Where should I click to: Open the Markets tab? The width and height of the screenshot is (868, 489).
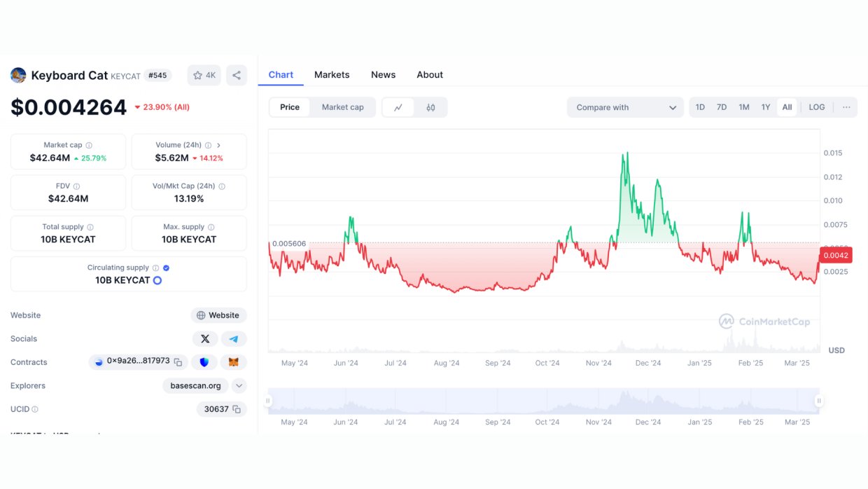tap(332, 75)
